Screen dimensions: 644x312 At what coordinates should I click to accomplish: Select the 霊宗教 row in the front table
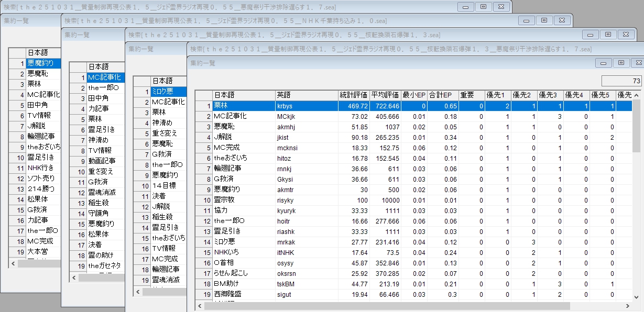pos(244,200)
